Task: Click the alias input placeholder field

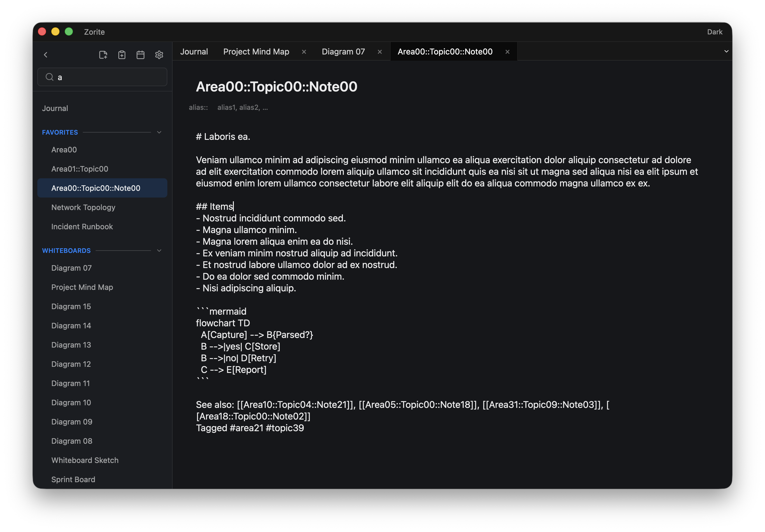Action: [x=243, y=108]
